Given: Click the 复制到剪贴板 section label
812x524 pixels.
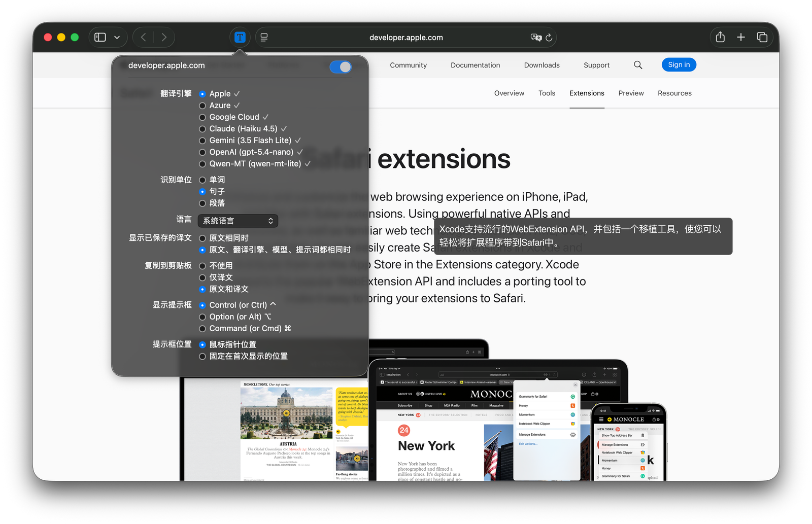Looking at the screenshot, I should coord(168,265).
